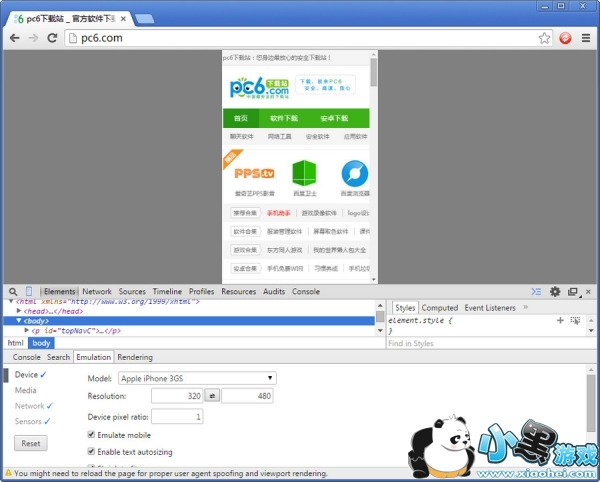The width and height of the screenshot is (600, 482).
Task: Select Media in emulation sidebar
Action: (26, 390)
